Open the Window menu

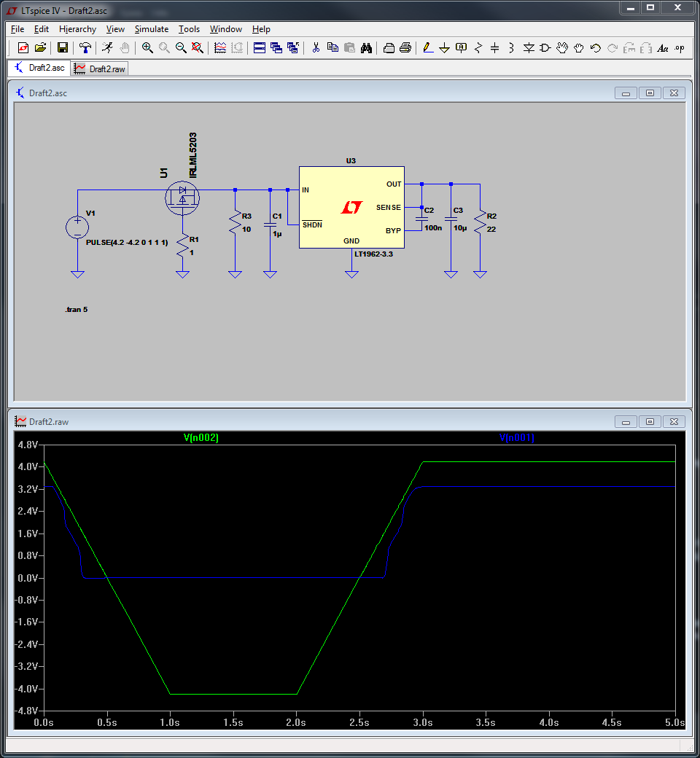coord(226,29)
